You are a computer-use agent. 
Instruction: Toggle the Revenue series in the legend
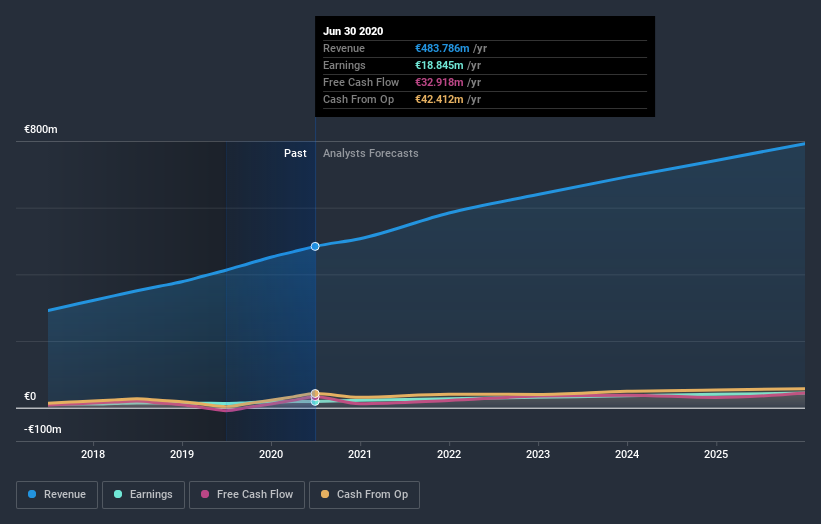57,495
